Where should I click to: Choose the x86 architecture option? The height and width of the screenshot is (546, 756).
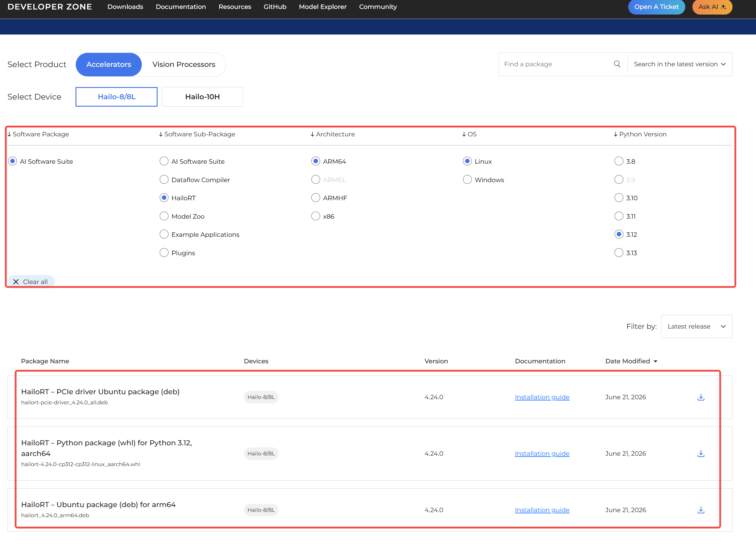[x=323, y=216]
